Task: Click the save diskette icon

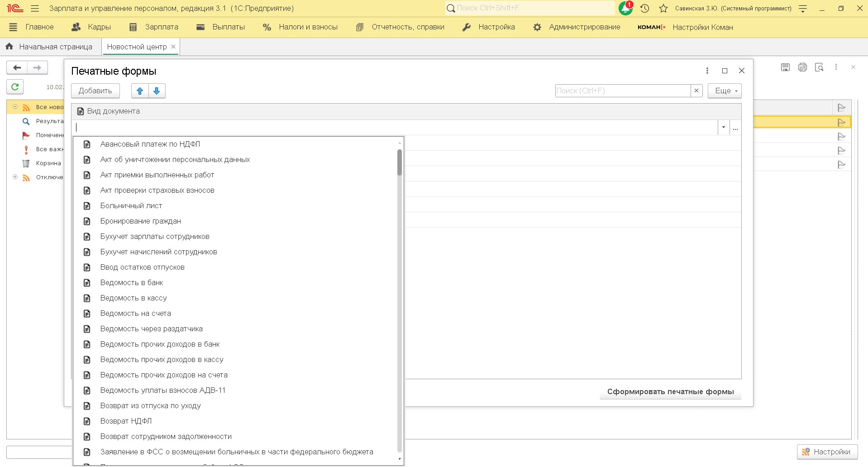Action: (785, 67)
